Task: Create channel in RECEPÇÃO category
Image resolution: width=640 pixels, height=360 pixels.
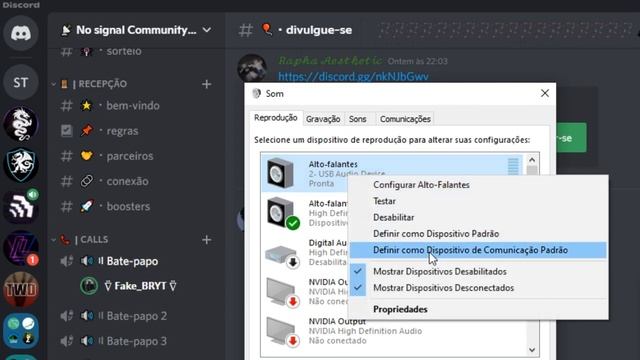Action: pyautogui.click(x=207, y=84)
